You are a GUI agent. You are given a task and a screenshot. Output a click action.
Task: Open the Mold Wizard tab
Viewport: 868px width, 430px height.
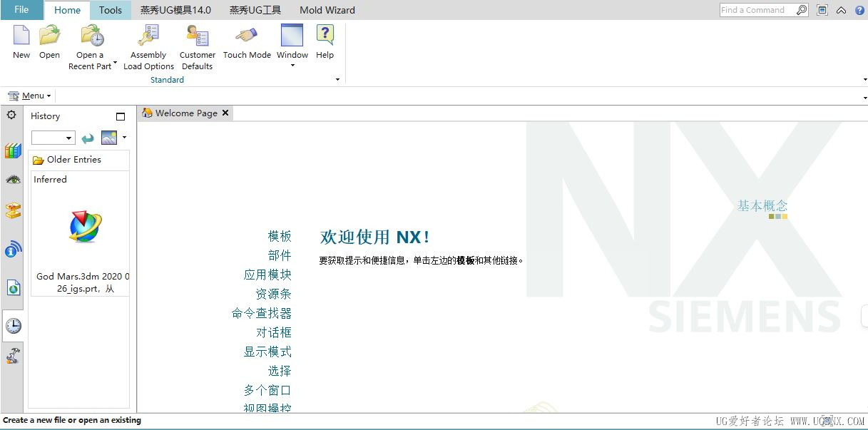pyautogui.click(x=327, y=10)
